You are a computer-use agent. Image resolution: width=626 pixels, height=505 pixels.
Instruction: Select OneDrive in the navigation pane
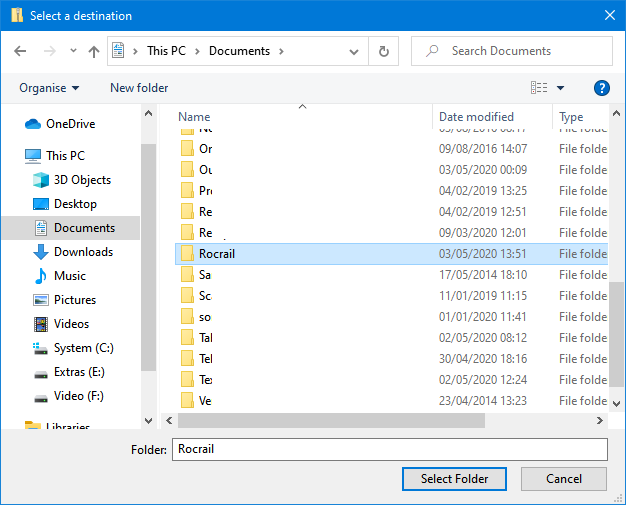coord(70,124)
